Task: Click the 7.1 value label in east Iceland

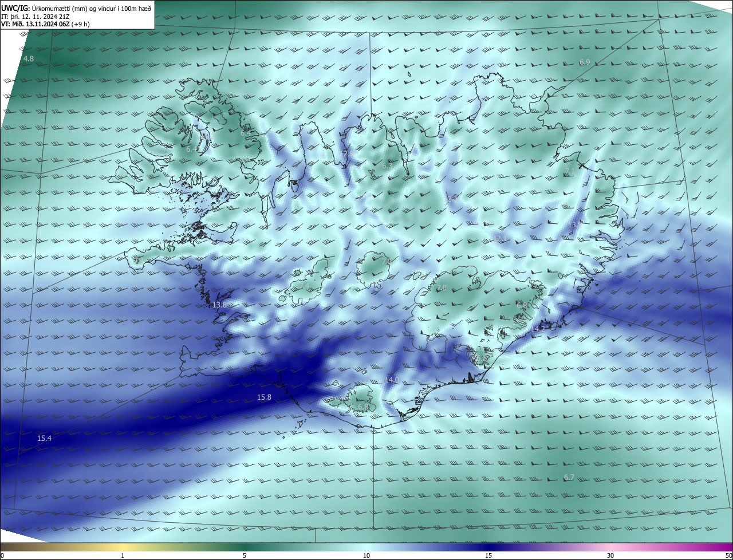Action: click(x=570, y=172)
